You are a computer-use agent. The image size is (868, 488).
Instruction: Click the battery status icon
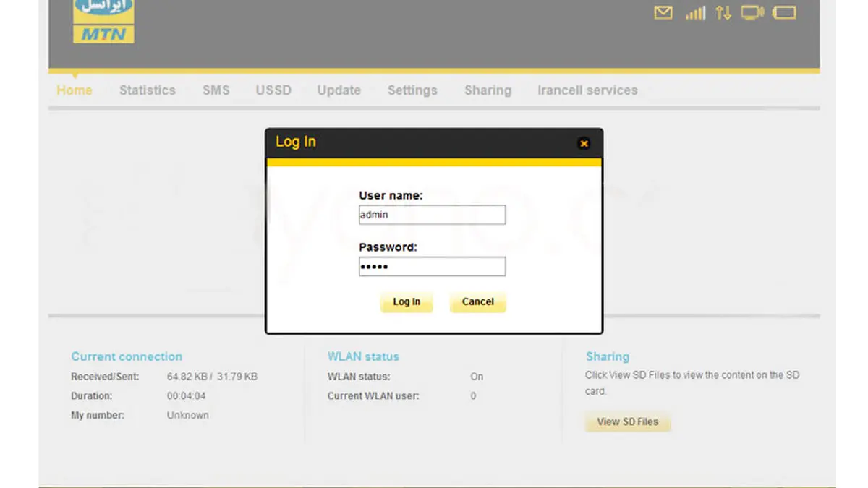click(784, 13)
